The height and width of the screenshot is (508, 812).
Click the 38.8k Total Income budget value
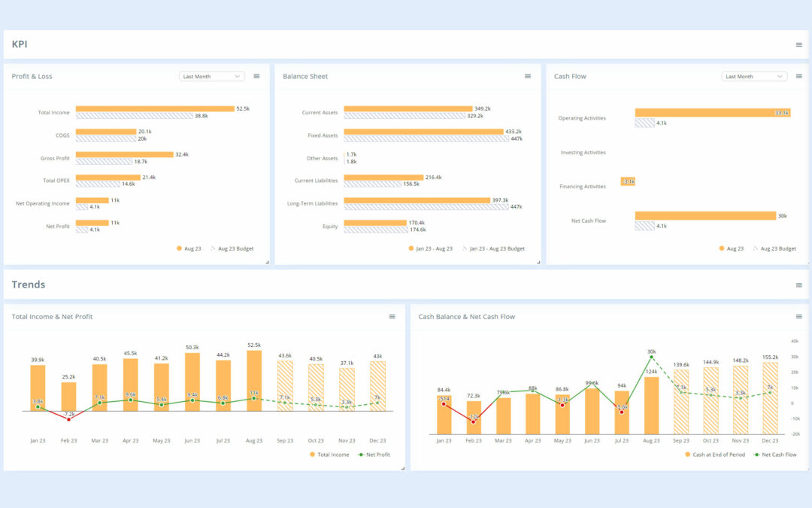tap(201, 116)
